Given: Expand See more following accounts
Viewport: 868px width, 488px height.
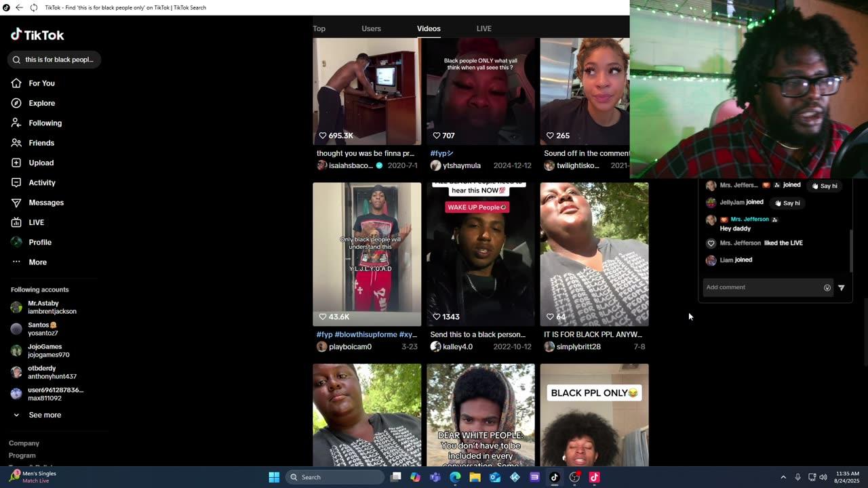Looking at the screenshot, I should (x=37, y=415).
